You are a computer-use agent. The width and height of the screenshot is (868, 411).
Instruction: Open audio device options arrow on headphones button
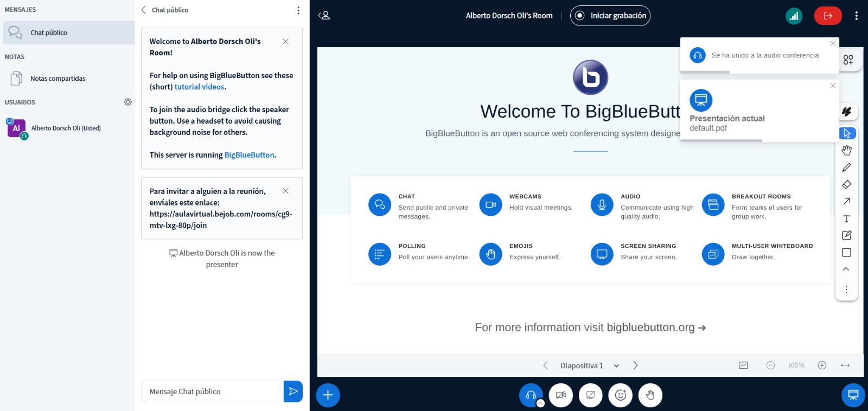click(x=540, y=403)
